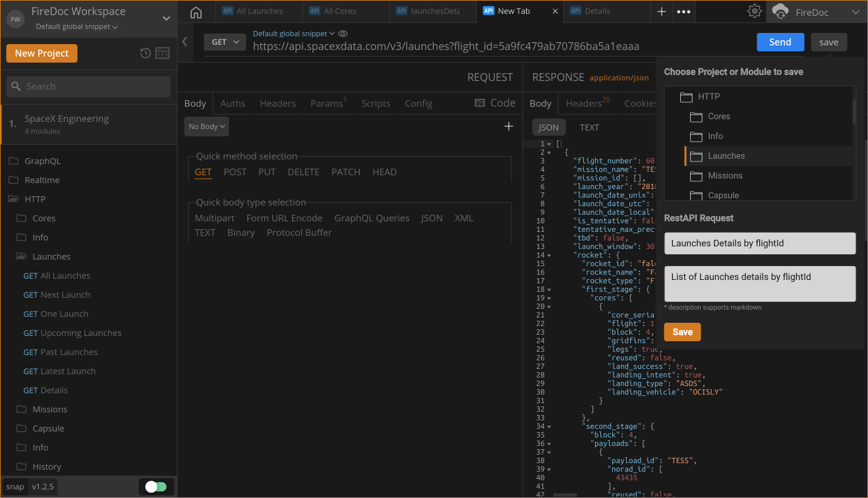Select Info folder icon in save dialog
The image size is (868, 498).
click(696, 136)
